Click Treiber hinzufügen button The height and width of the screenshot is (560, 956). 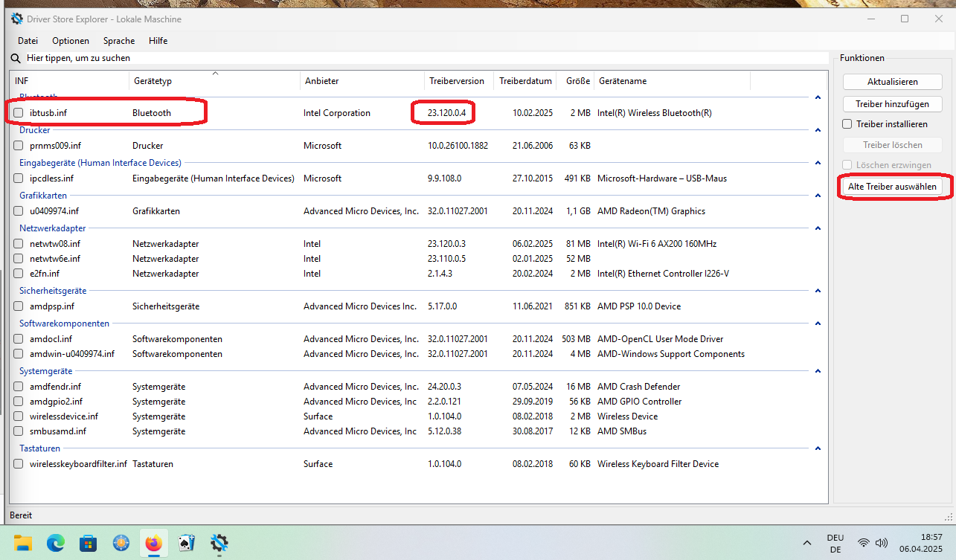893,104
